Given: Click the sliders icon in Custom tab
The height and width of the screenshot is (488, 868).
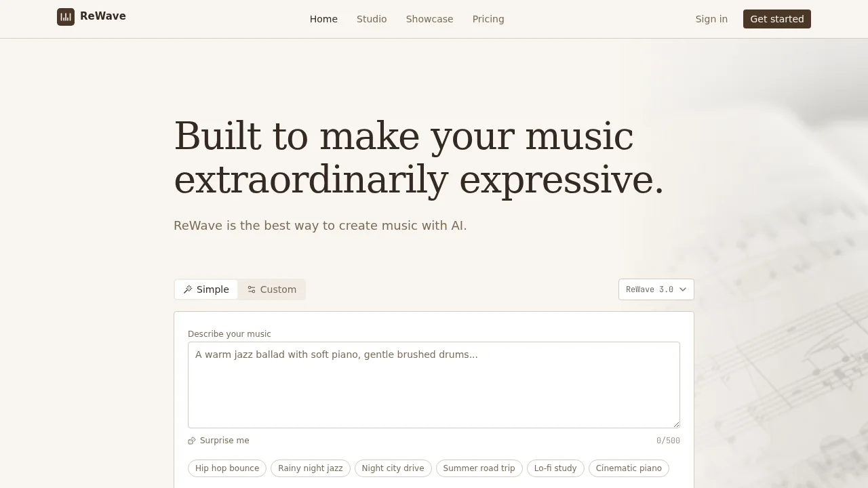Looking at the screenshot, I should click(x=252, y=289).
